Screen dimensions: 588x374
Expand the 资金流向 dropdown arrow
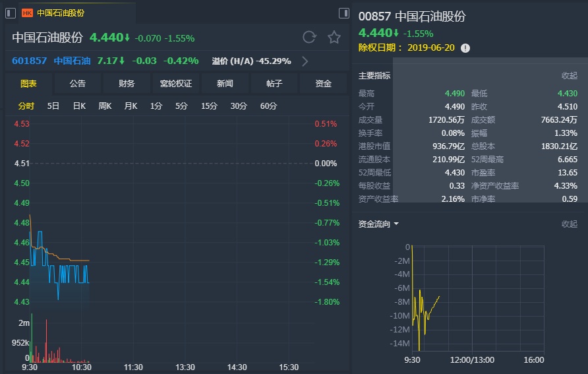coord(396,224)
